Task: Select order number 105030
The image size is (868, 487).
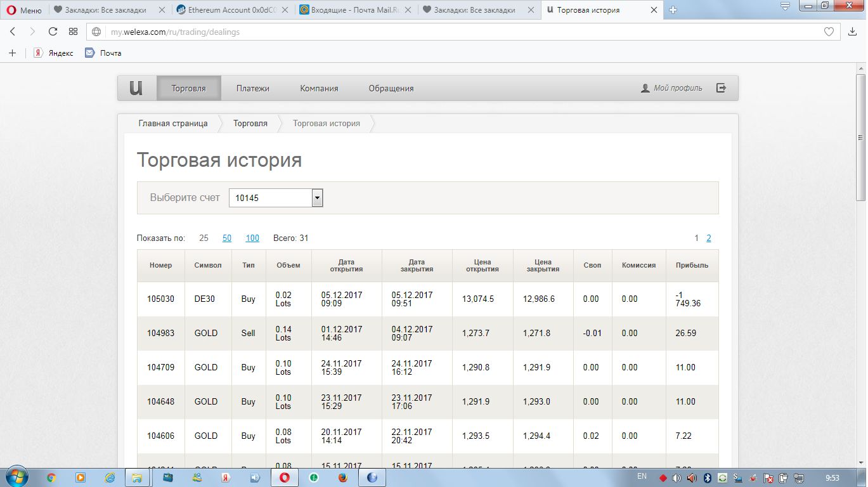Action: (x=160, y=299)
